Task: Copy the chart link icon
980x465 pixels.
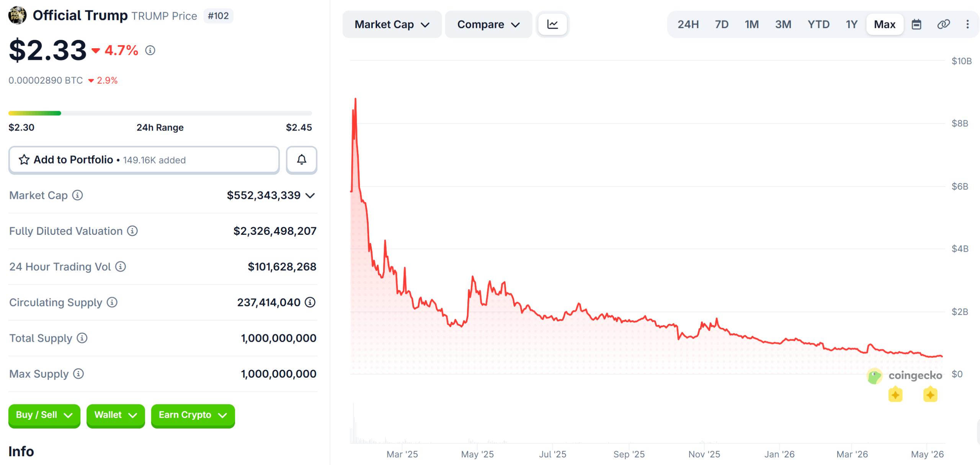Action: pos(944,25)
